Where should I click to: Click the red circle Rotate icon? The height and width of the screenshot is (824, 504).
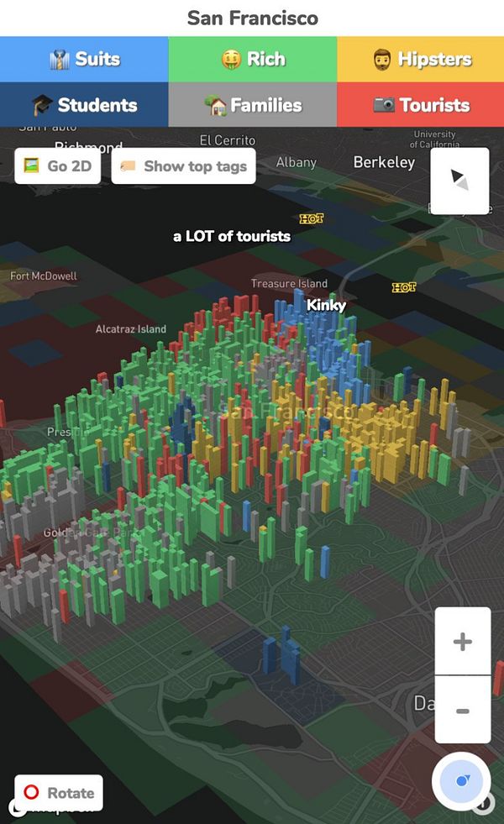coord(32,792)
